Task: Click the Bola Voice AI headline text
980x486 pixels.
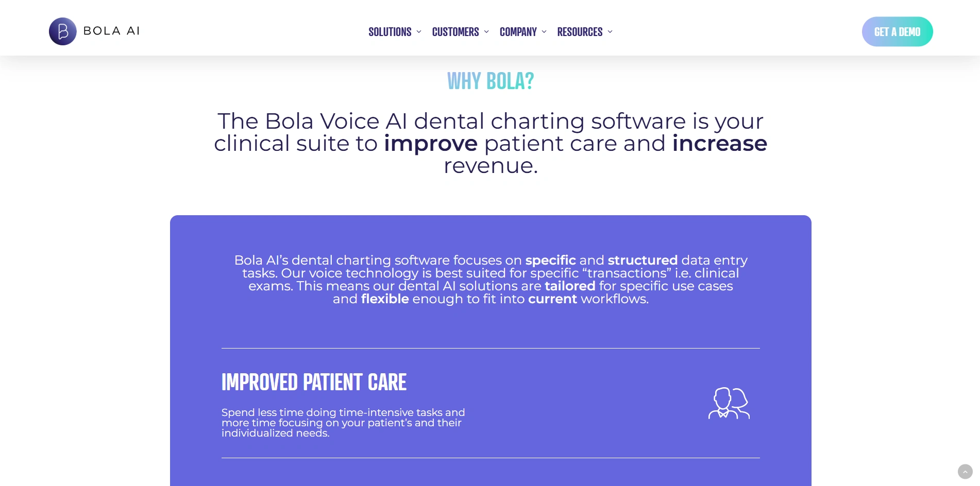Action: 490,121
